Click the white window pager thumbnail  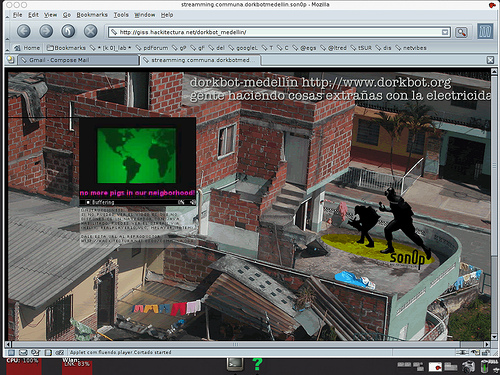(435, 367)
